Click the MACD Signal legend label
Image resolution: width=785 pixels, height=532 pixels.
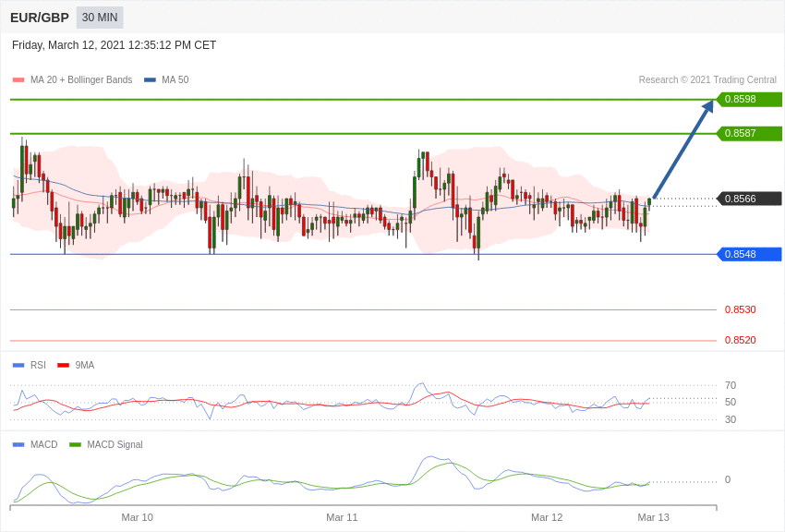tap(115, 444)
